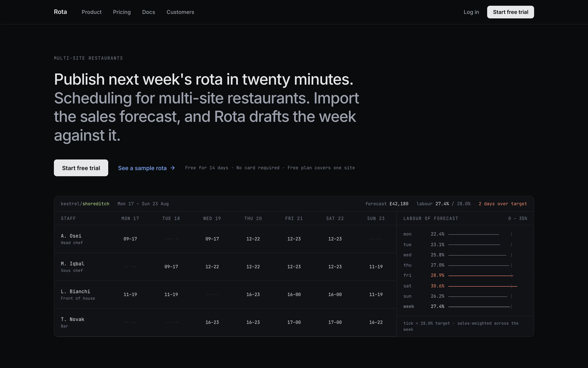
Task: Click the date range Mon 17 – Sun 23 Aug
Action: [143, 204]
